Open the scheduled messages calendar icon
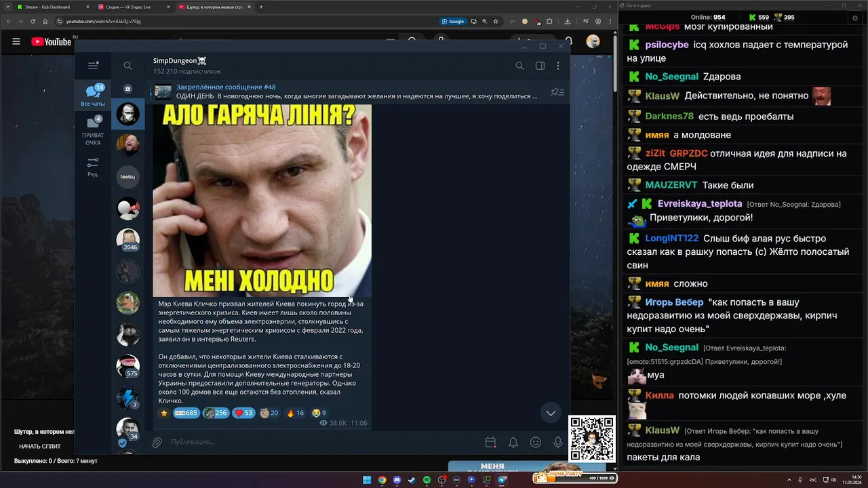868x488 pixels. (490, 443)
